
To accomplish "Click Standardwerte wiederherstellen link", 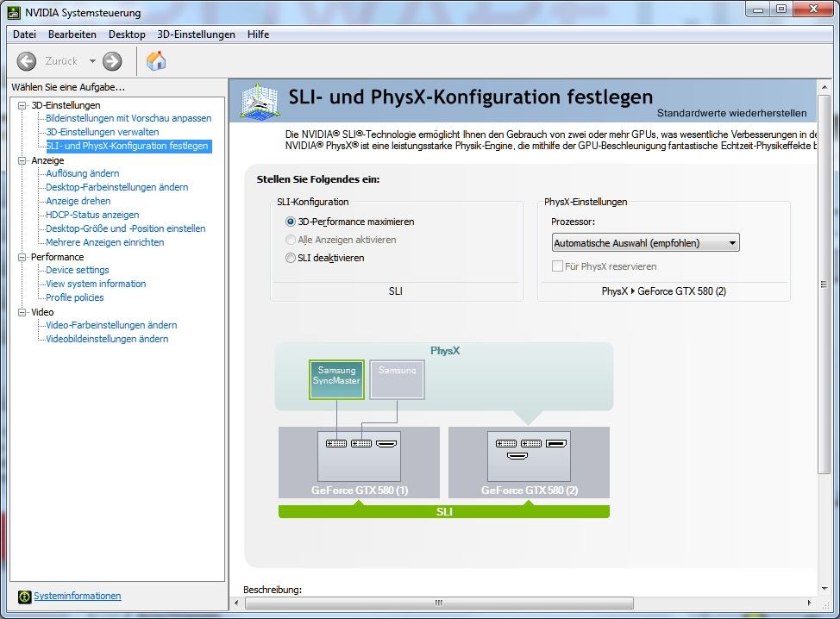I will pyautogui.click(x=732, y=113).
